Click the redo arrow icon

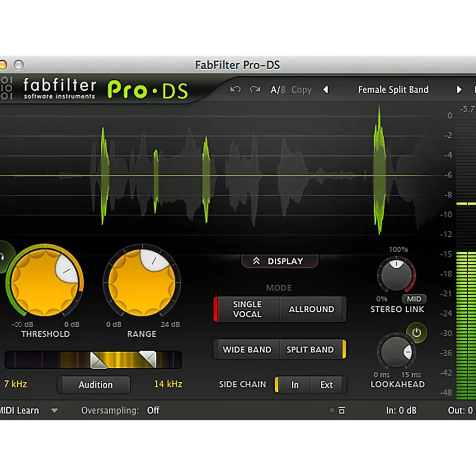click(x=255, y=89)
